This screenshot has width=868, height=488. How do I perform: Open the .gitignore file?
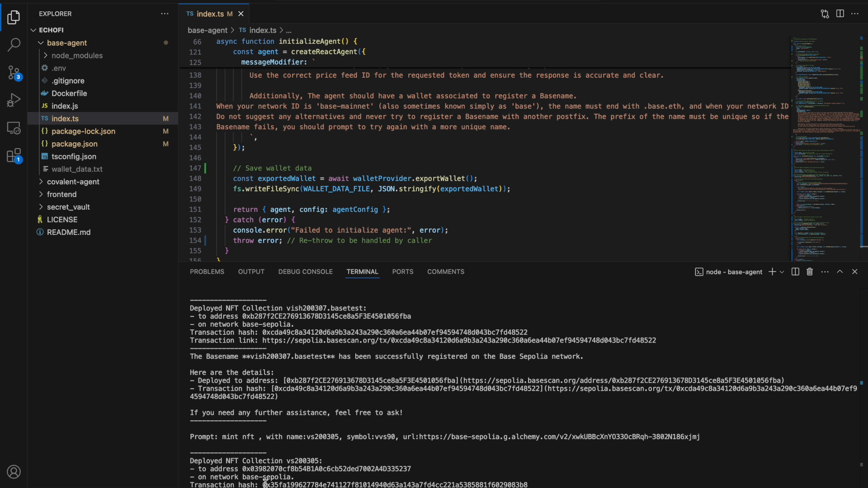tap(102, 81)
